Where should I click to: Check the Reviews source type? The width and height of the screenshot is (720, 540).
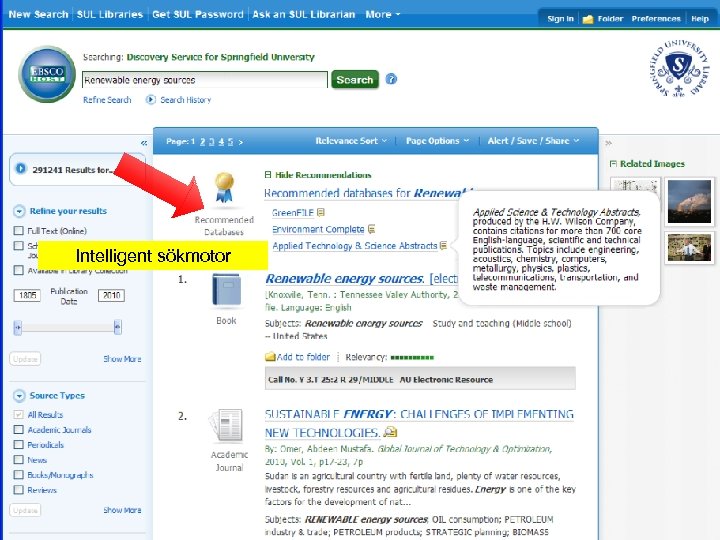point(18,490)
